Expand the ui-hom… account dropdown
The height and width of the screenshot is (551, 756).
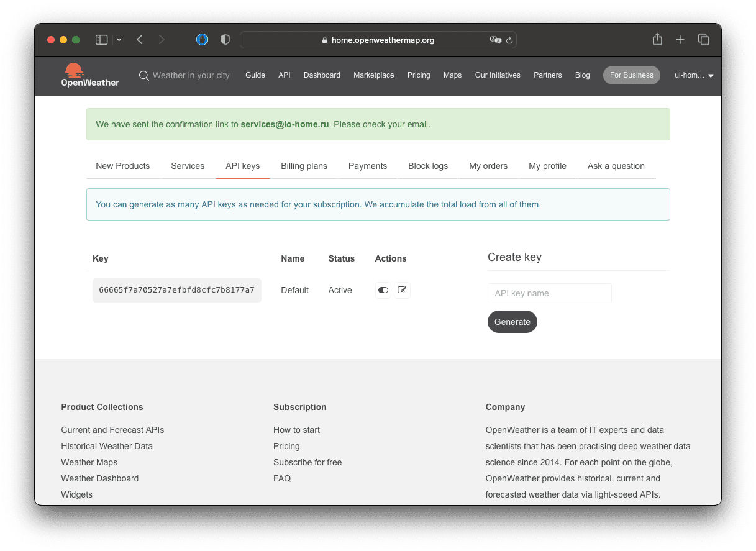pyautogui.click(x=694, y=75)
